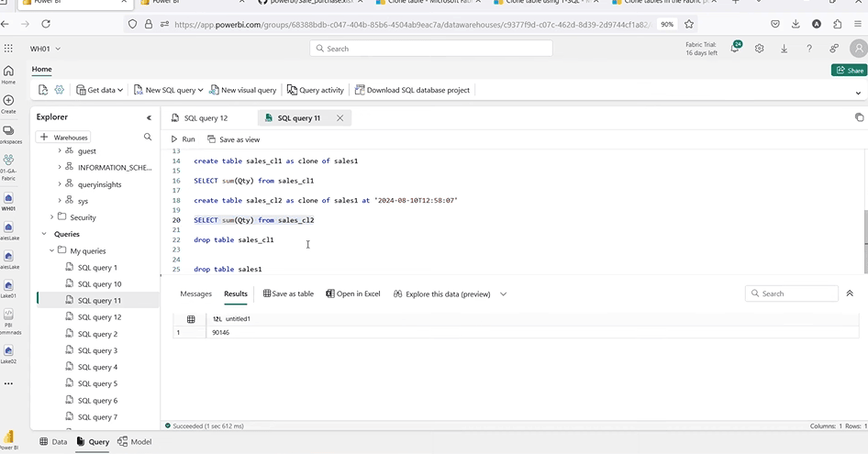The image size is (868, 454).
Task: Collapse the Queries section
Action: [x=44, y=234]
